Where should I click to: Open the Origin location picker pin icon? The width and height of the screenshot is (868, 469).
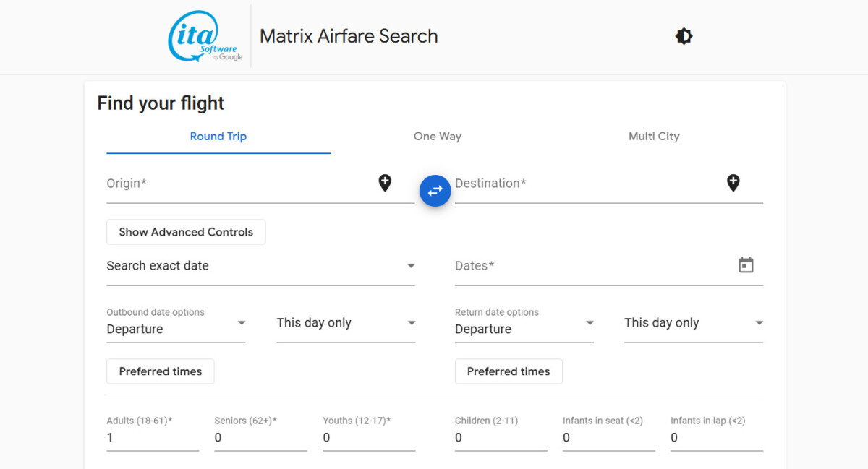(385, 183)
